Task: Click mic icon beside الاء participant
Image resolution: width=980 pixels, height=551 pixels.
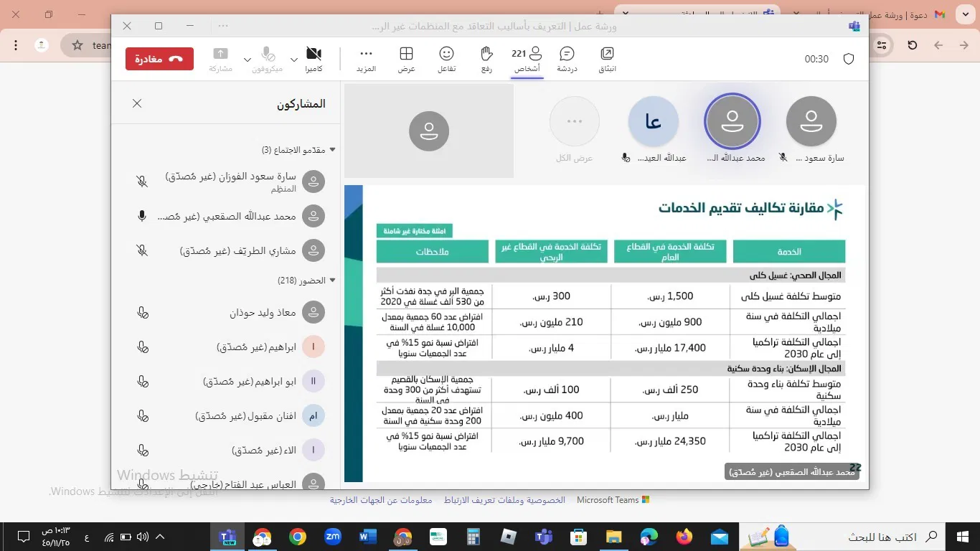Action: 142,450
